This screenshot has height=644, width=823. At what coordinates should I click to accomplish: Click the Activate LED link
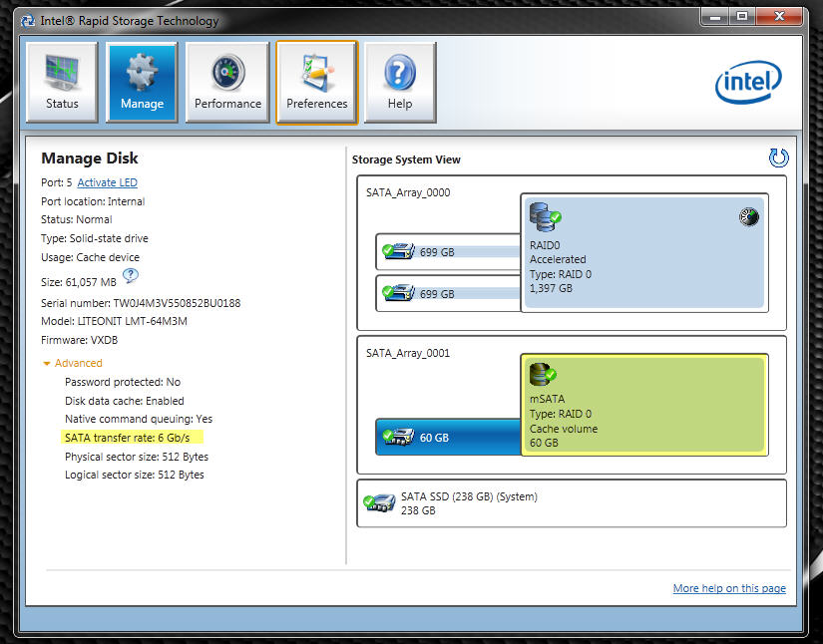point(107,182)
